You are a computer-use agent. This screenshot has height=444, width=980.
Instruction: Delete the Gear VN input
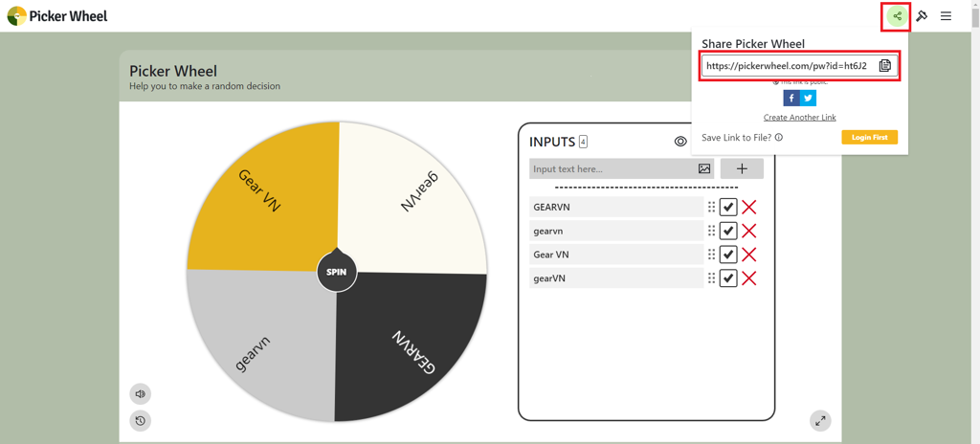pyautogui.click(x=748, y=255)
